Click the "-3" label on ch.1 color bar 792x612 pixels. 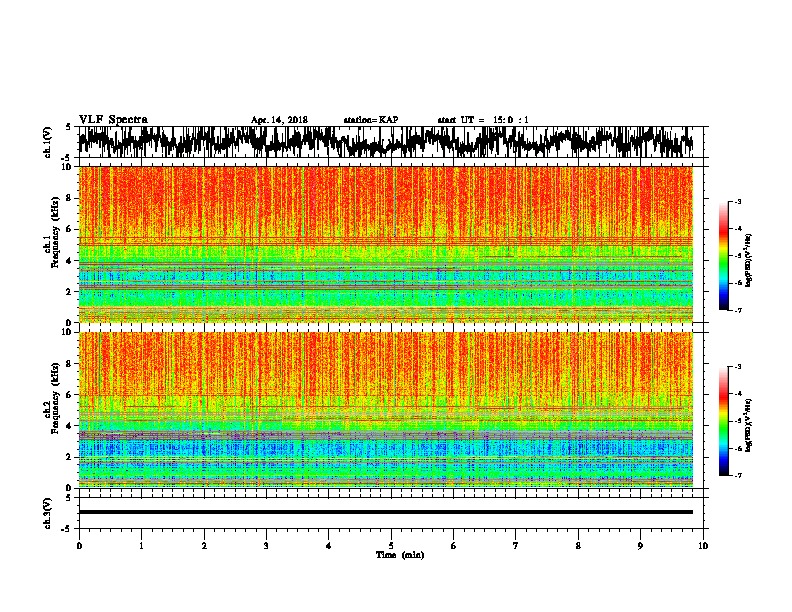738,202
